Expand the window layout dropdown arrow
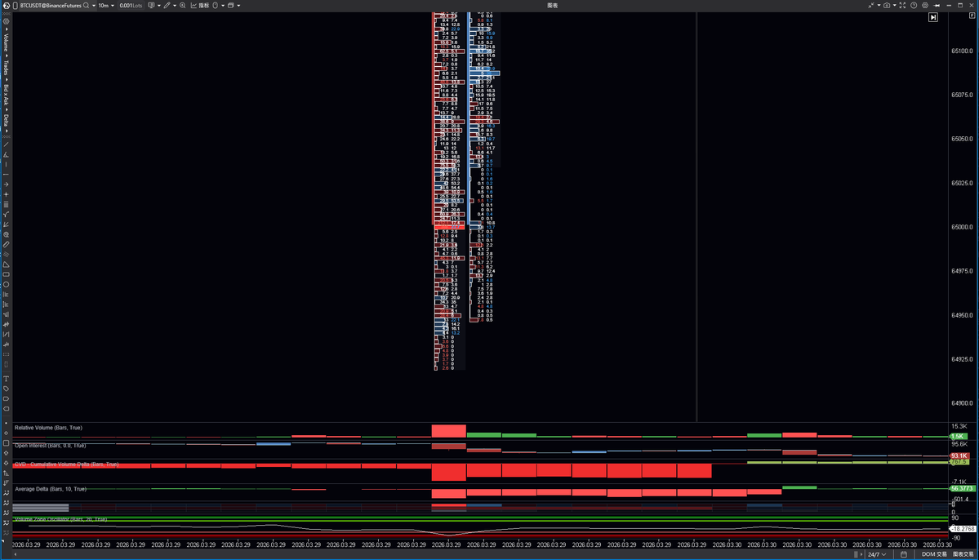 (x=238, y=6)
